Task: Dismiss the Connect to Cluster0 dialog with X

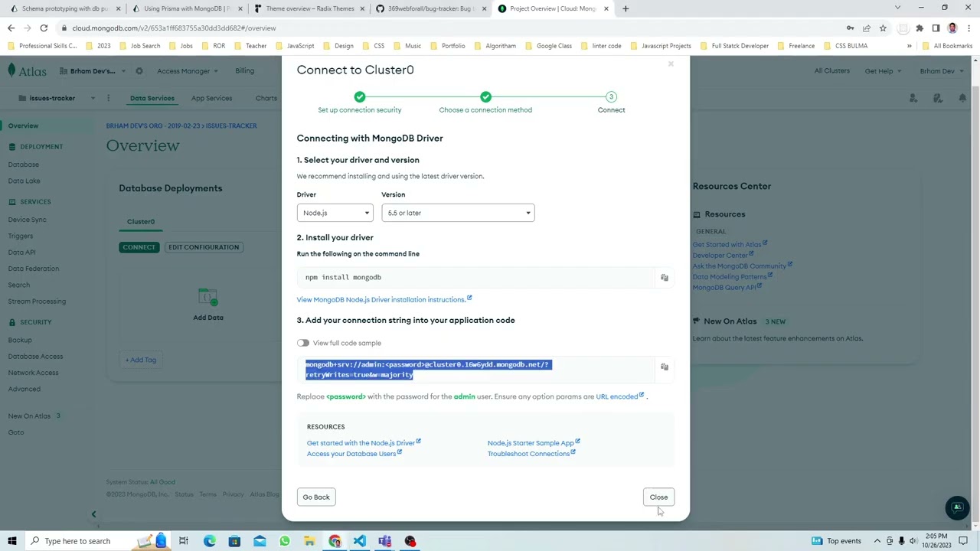Action: (x=671, y=64)
